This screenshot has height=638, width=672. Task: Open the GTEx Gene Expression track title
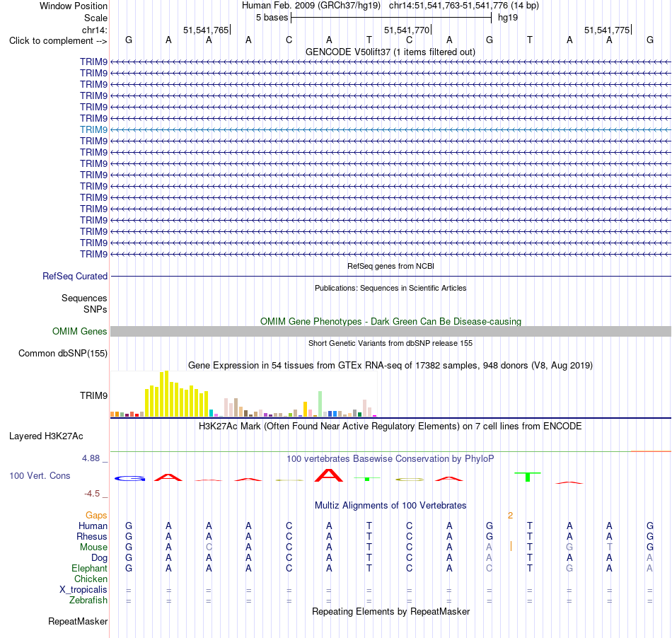pos(390,366)
